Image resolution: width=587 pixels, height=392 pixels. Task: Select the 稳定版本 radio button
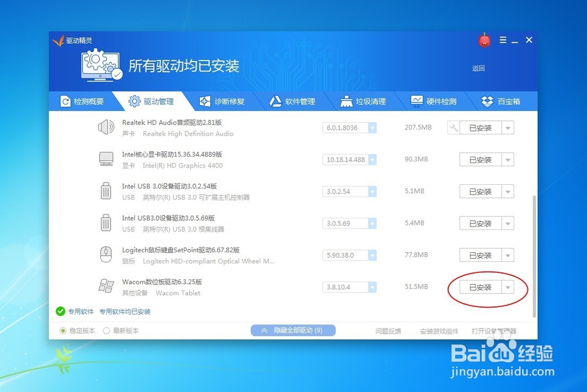point(63,330)
